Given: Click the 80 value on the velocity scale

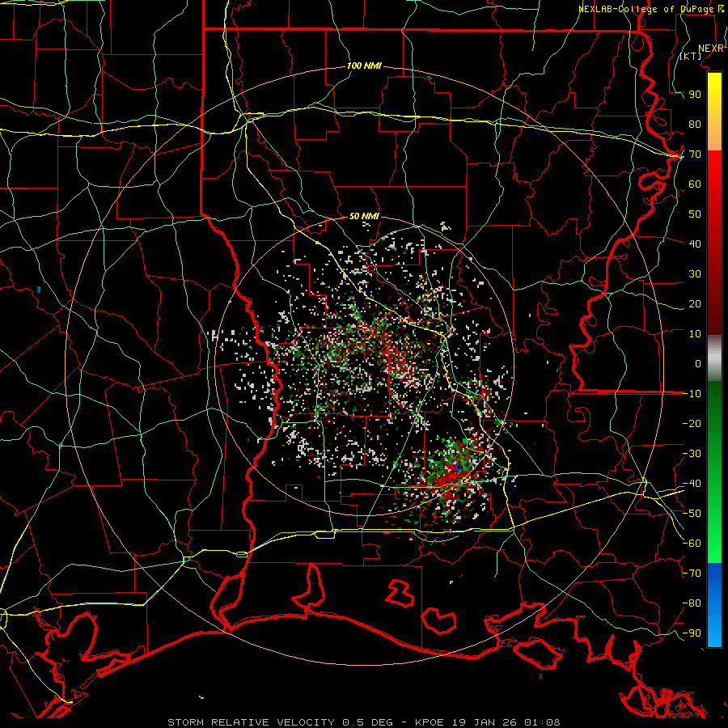Looking at the screenshot, I should [695, 125].
